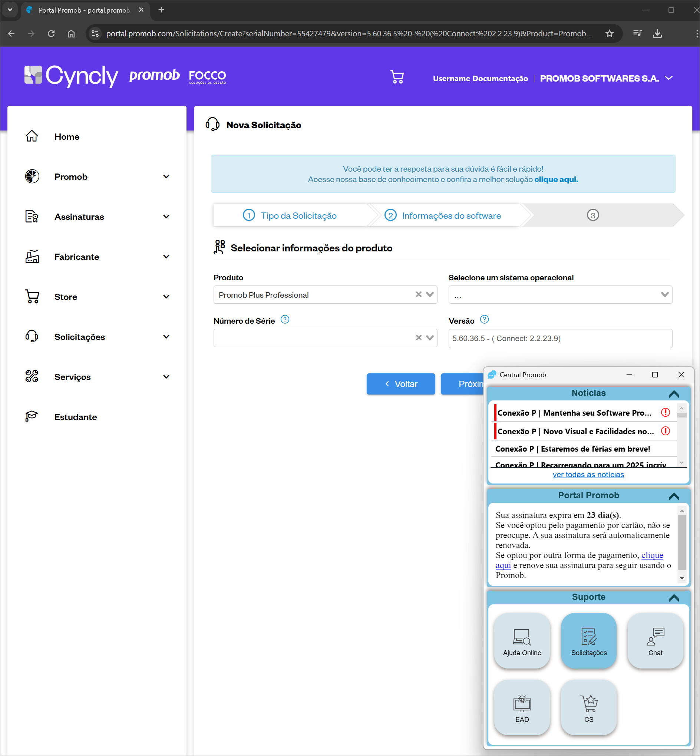Open Chat tile in Central Promob

pos(655,641)
